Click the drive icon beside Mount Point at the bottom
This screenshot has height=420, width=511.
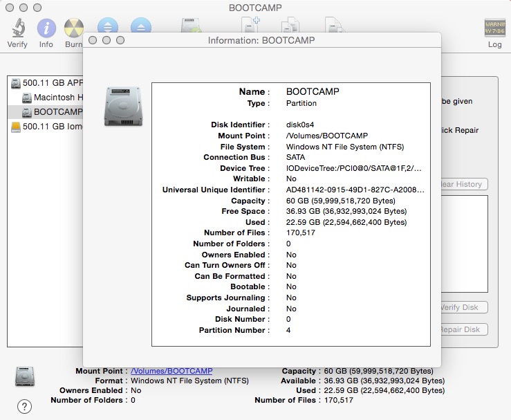(x=25, y=376)
